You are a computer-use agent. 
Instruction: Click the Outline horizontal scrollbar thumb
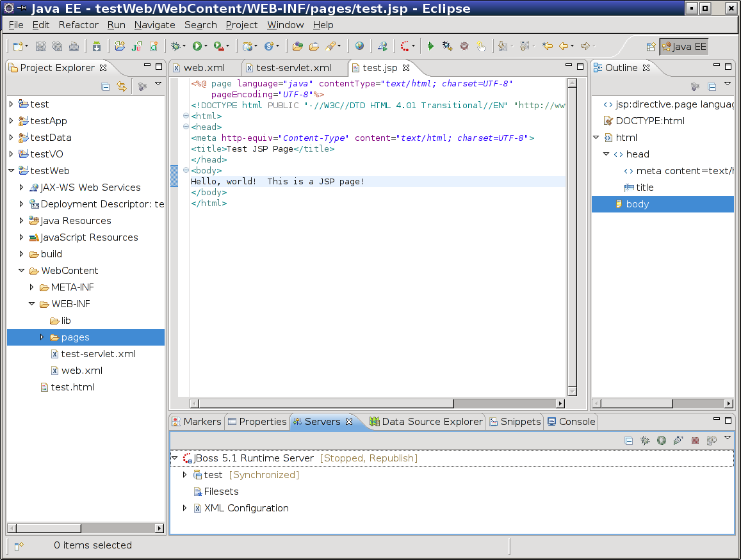click(637, 404)
